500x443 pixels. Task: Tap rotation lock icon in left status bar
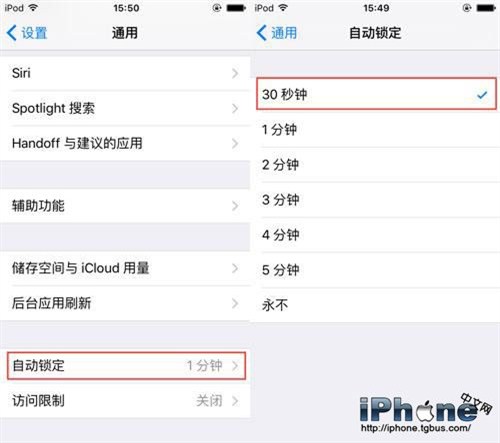[x=217, y=8]
